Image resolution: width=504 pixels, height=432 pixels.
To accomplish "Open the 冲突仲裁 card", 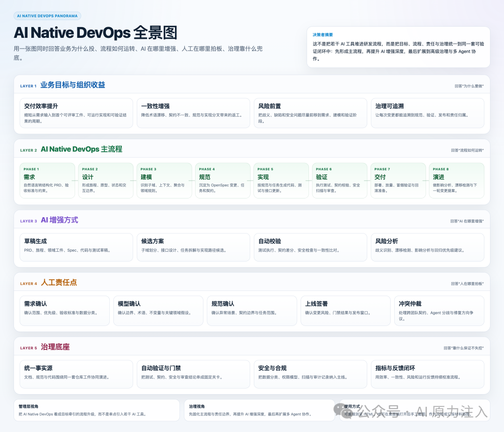I will 439,311.
